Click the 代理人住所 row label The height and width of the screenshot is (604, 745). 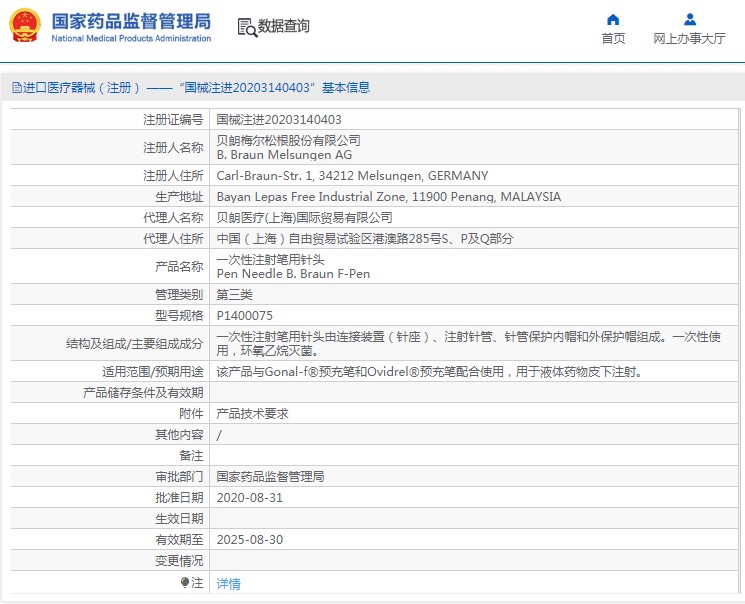pyautogui.click(x=173, y=239)
